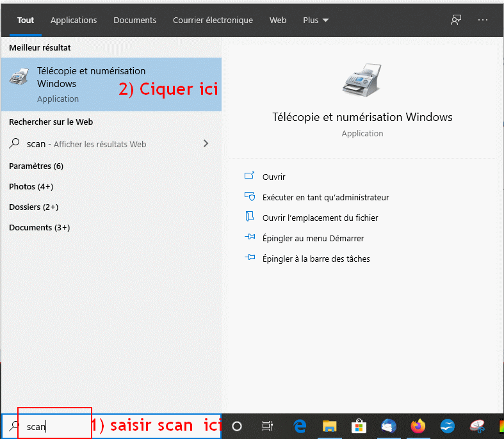Viewport: 504px width, 439px height.
Task: Expand web results chevron arrow
Action: (x=206, y=143)
